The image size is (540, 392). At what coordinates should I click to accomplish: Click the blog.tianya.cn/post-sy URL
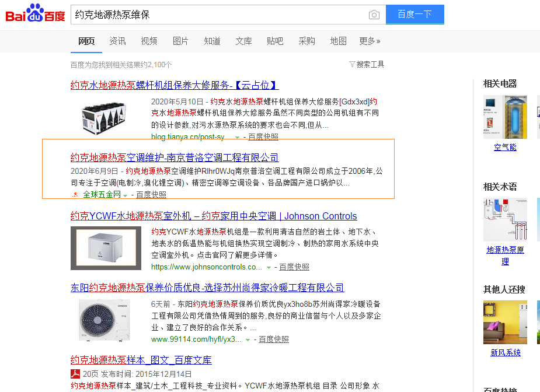(188, 136)
